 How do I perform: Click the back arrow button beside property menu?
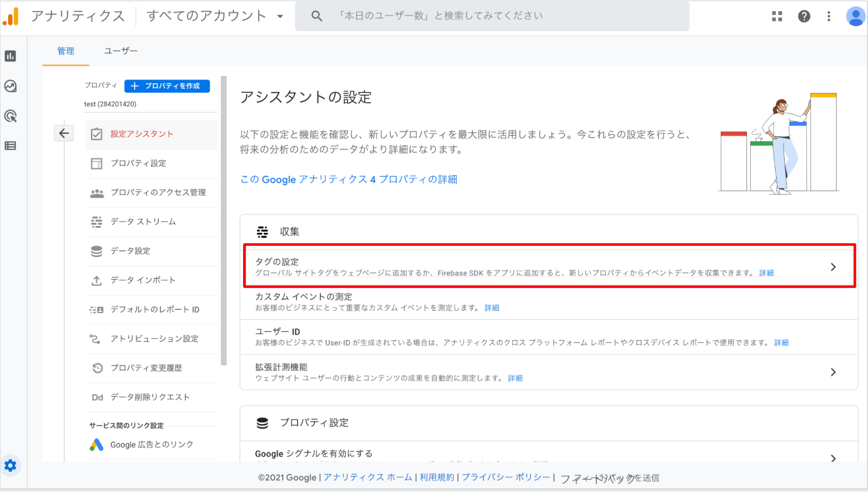[x=64, y=133]
